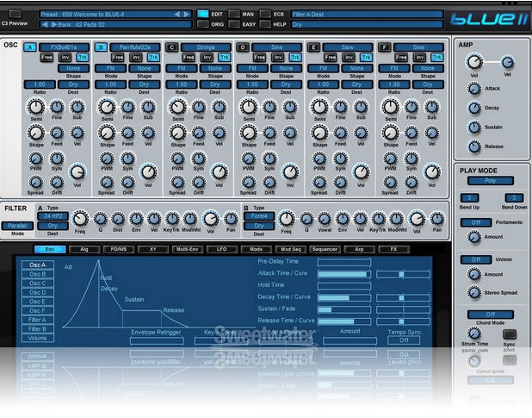The width and height of the screenshot is (532, 418).
Task: Adjust Filter A Freq knob
Action: pos(80,219)
